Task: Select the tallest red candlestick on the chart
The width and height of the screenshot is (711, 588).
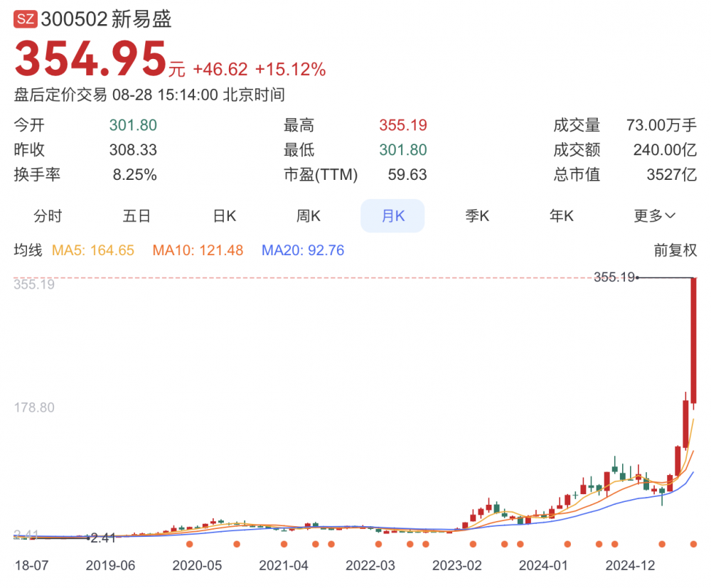Action: (694, 340)
